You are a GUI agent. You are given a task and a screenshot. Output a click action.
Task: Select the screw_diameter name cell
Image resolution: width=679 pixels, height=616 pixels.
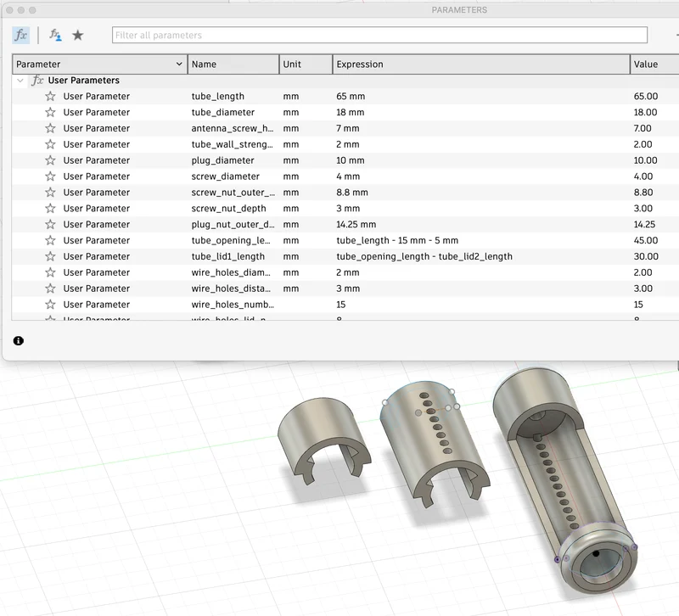[x=225, y=176]
